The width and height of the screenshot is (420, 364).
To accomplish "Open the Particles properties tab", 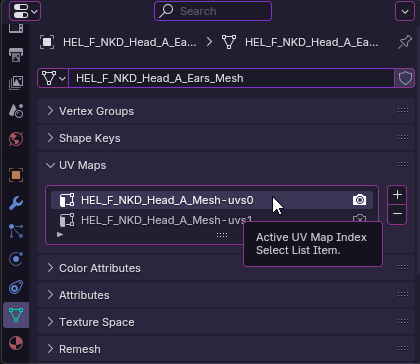I will click(x=16, y=231).
